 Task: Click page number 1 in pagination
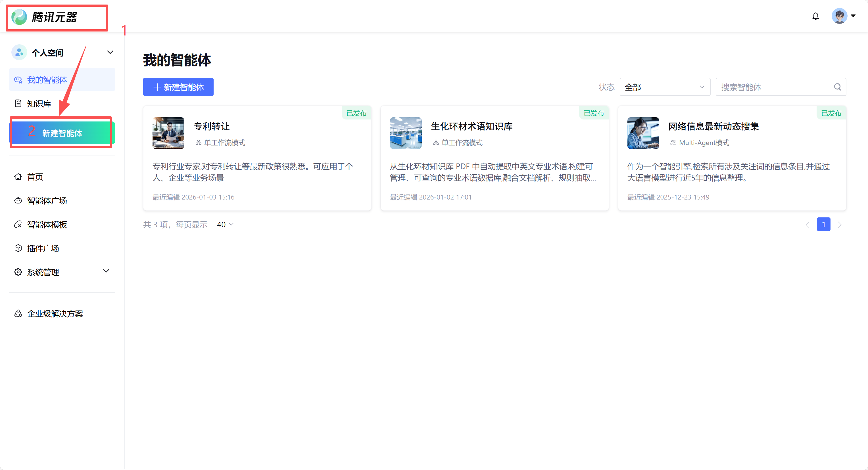coord(823,224)
